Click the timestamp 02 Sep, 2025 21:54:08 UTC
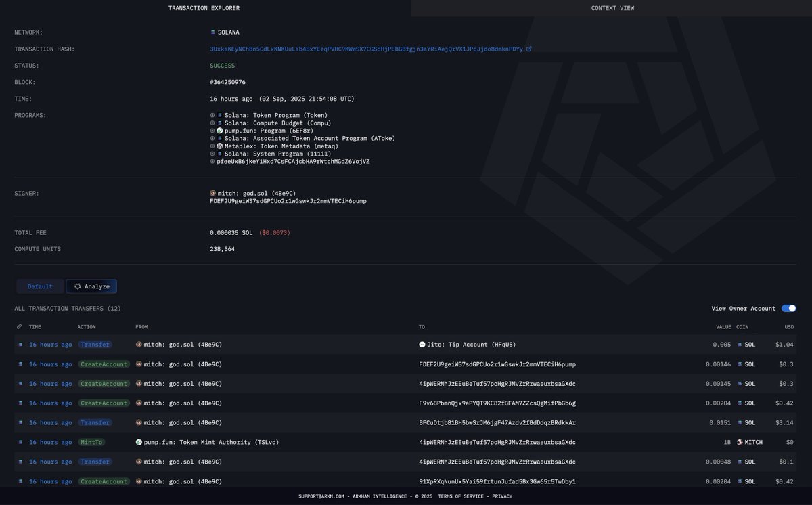This screenshot has height=505, width=812. [x=307, y=99]
